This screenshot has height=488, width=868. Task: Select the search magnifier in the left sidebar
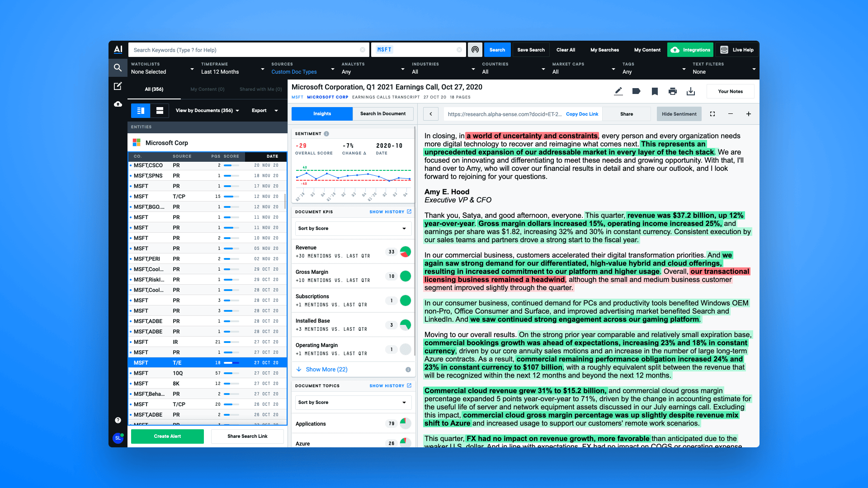click(x=118, y=67)
